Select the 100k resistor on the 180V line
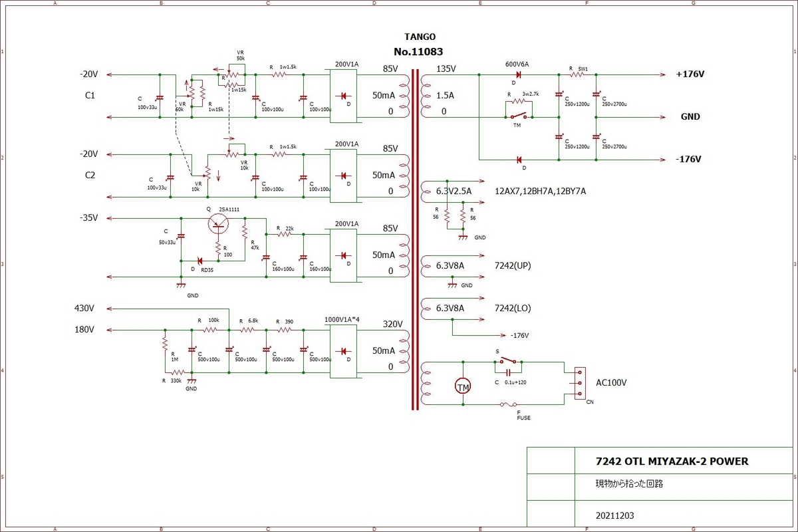The width and height of the screenshot is (798, 532). pos(211,329)
